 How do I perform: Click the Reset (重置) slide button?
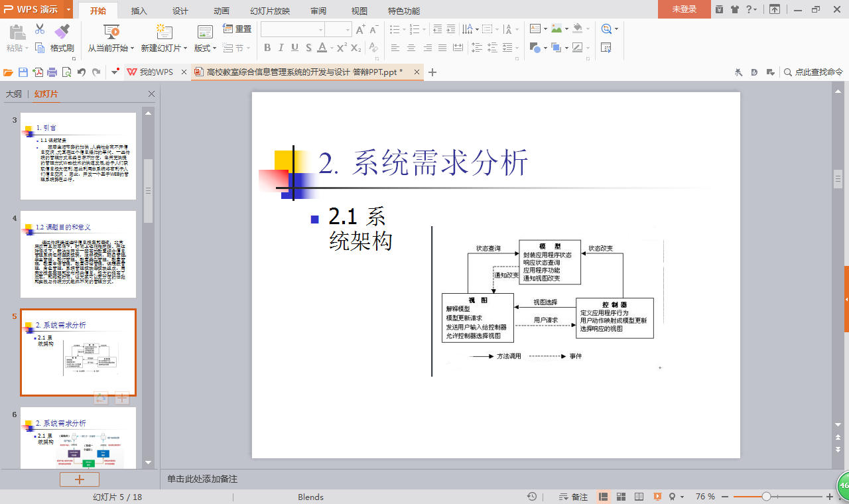point(237,29)
